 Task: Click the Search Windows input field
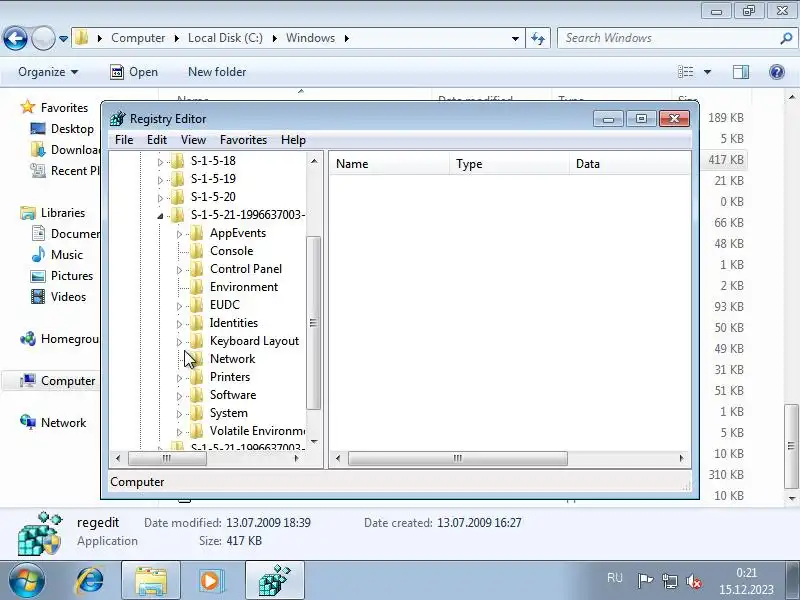[669, 38]
